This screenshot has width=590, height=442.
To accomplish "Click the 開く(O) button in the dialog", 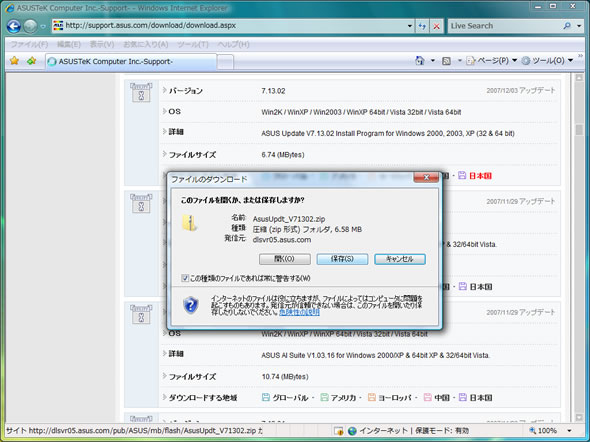I will tap(285, 259).
